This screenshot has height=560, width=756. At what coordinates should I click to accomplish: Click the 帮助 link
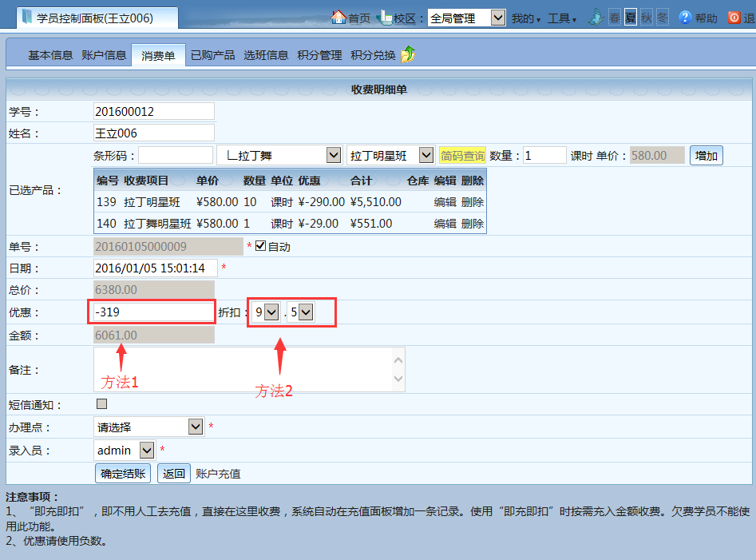[707, 18]
